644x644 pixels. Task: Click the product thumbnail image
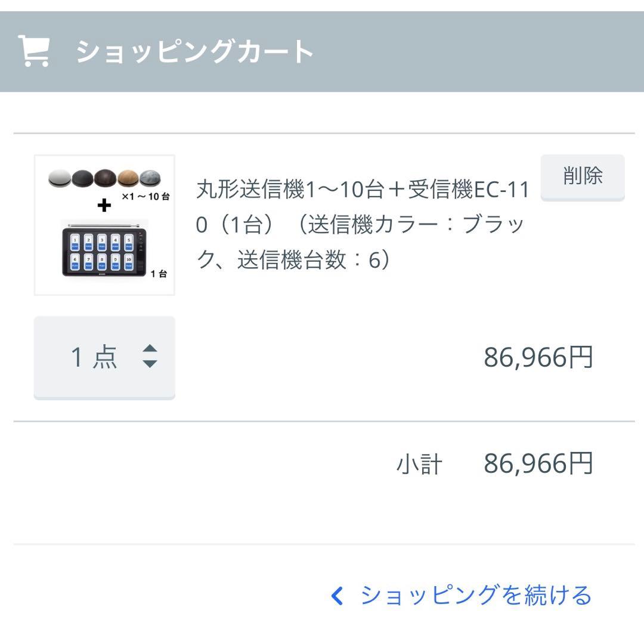(103, 224)
